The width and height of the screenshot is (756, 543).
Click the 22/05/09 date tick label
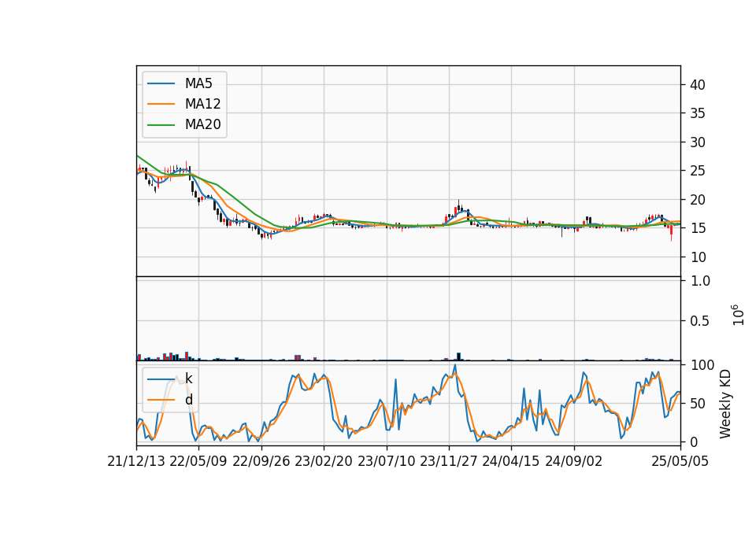(x=198, y=461)
